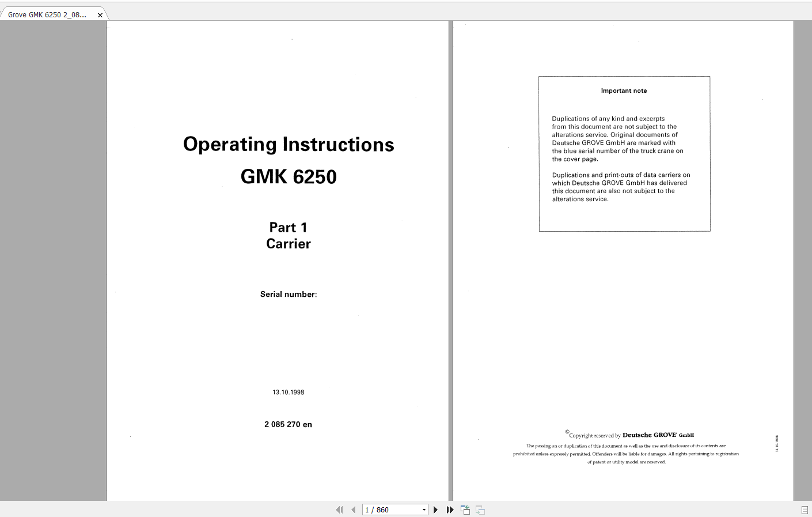The height and width of the screenshot is (517, 812).
Task: Click the 'Important note' heading
Action: pyautogui.click(x=624, y=91)
